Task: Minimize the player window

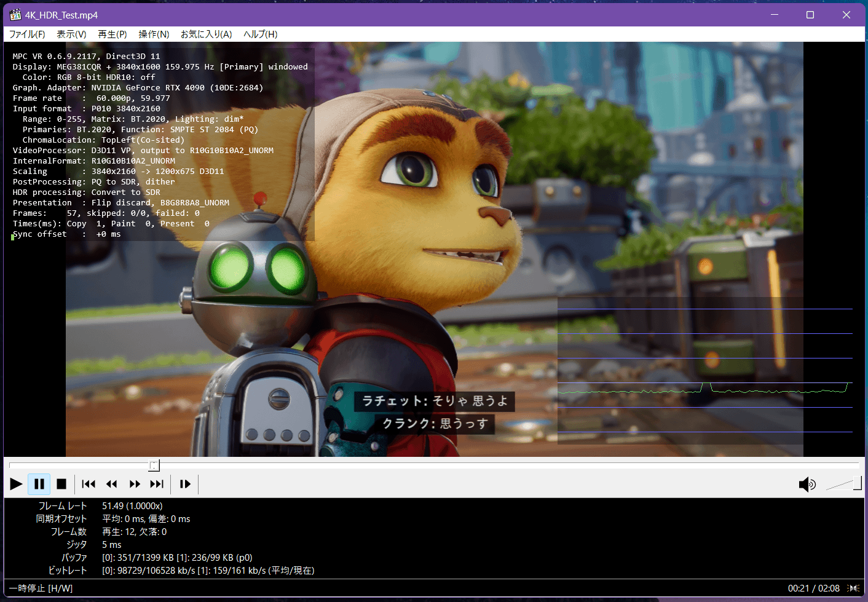Action: tap(775, 15)
